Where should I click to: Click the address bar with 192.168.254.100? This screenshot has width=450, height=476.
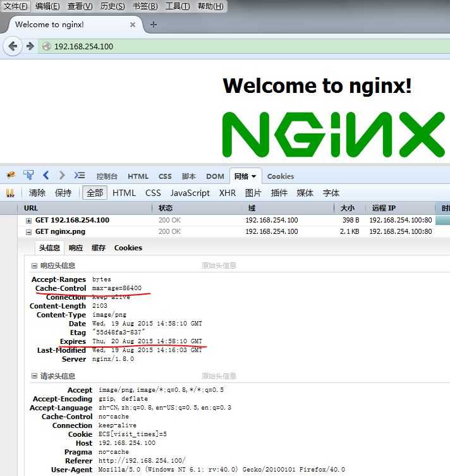pyautogui.click(x=243, y=46)
